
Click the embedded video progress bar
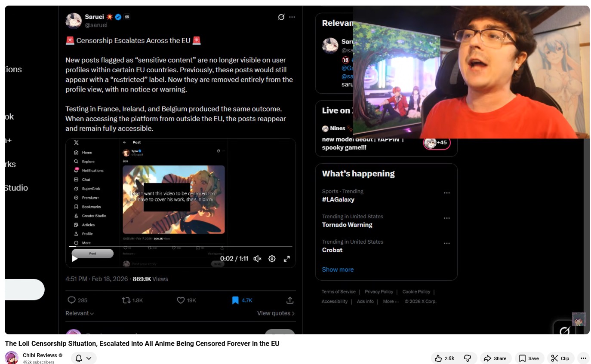click(181, 247)
